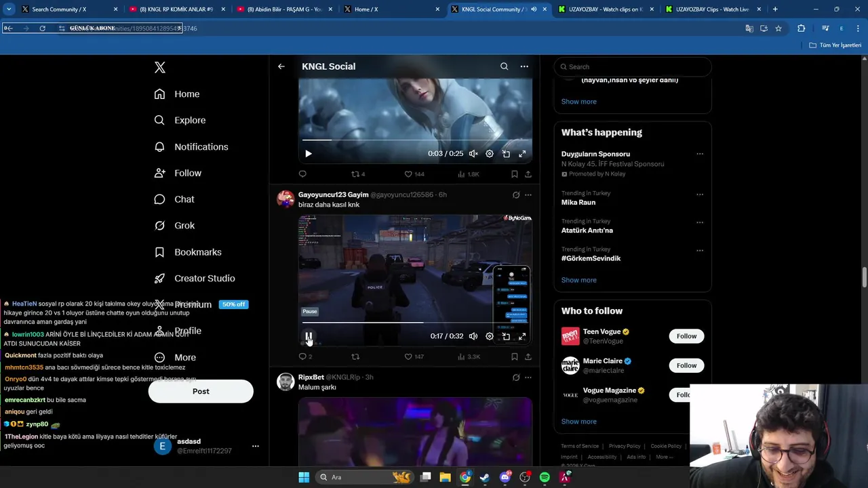This screenshot has width=868, height=488.
Task: Open more options on RipxBet's post
Action: point(528,378)
